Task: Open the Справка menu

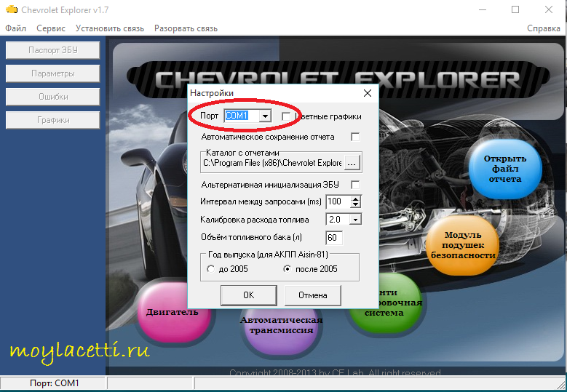Action: point(544,28)
